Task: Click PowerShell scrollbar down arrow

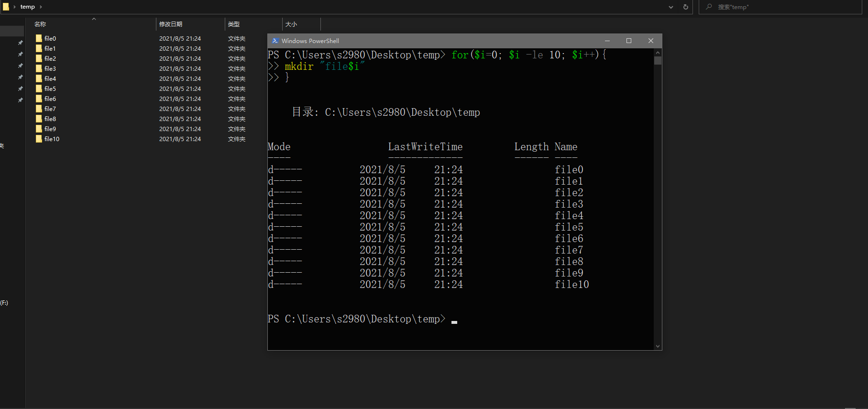Action: 658,346
